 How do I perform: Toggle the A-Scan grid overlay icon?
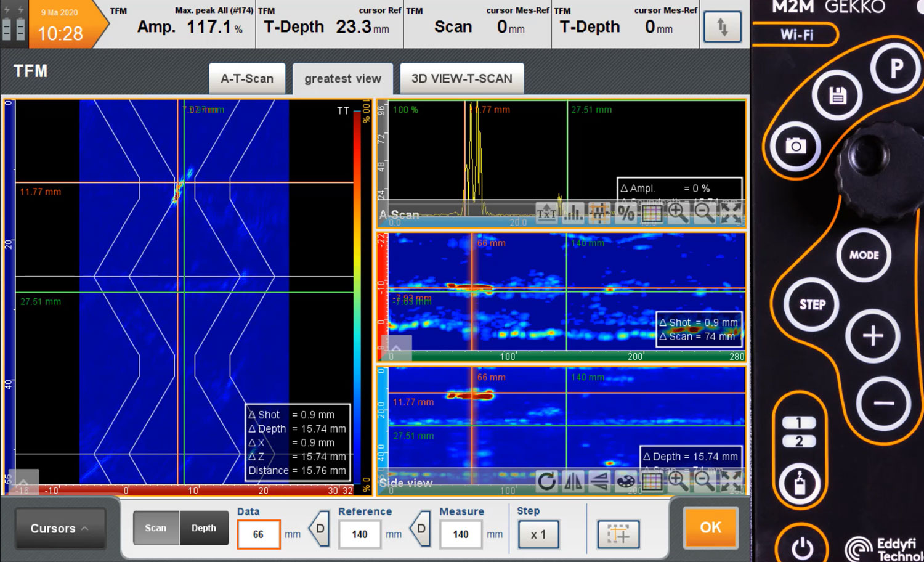tap(652, 213)
